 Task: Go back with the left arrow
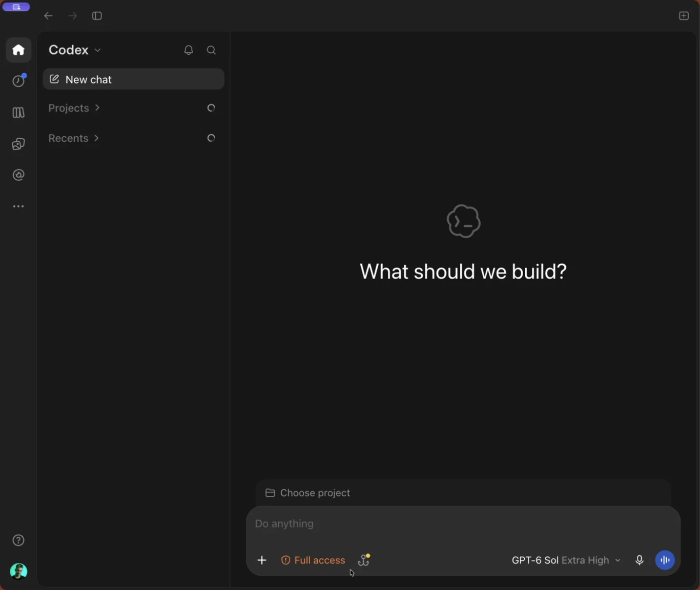[x=48, y=16]
